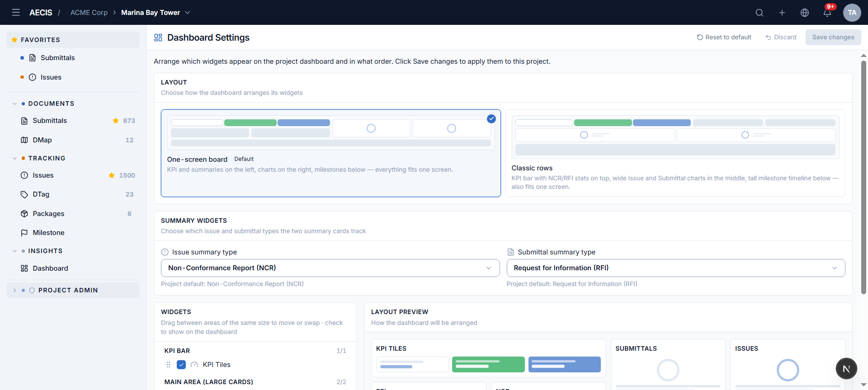The height and width of the screenshot is (390, 868).
Task: Open the Submittal summary type RFI dropdown
Action: (676, 268)
